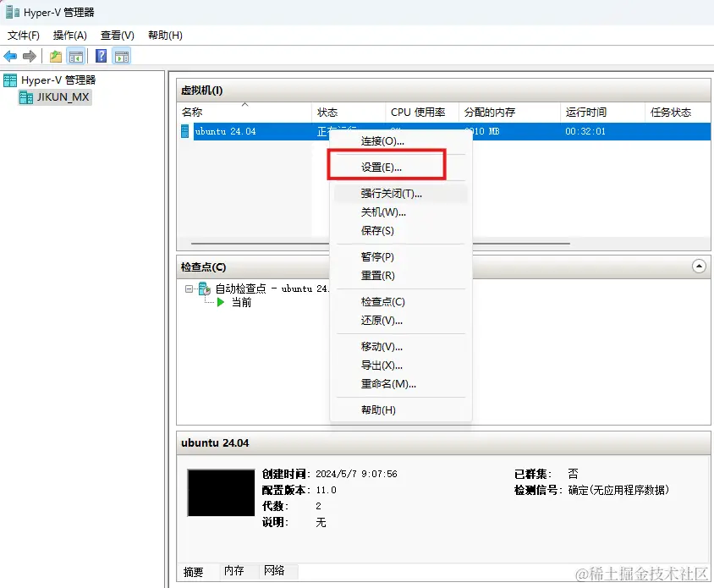
Task: Click the ubuntu 24.04 VM row icon
Action: 185,131
